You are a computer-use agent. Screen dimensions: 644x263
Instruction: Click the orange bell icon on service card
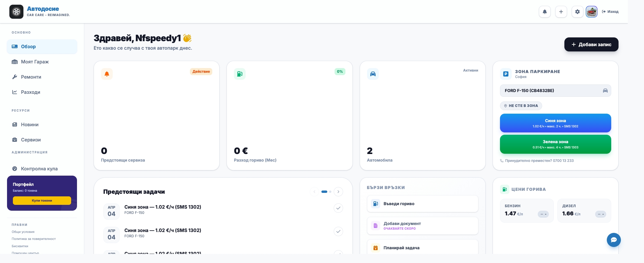click(x=107, y=74)
